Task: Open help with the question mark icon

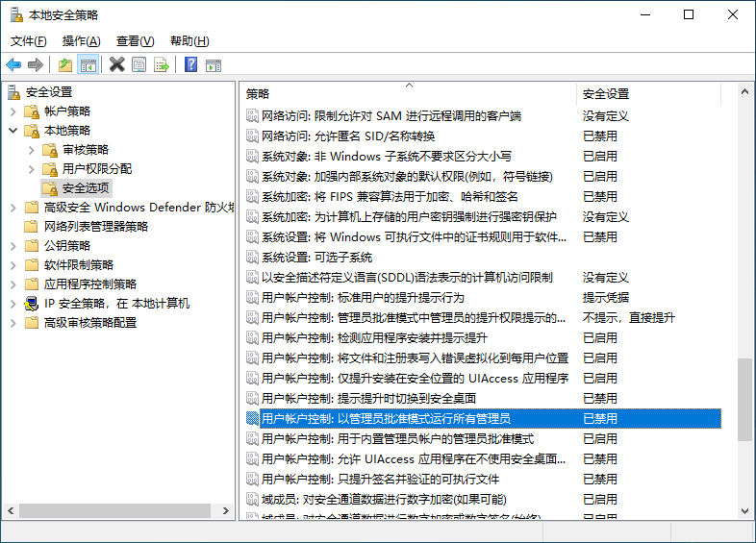Action: coord(191,64)
